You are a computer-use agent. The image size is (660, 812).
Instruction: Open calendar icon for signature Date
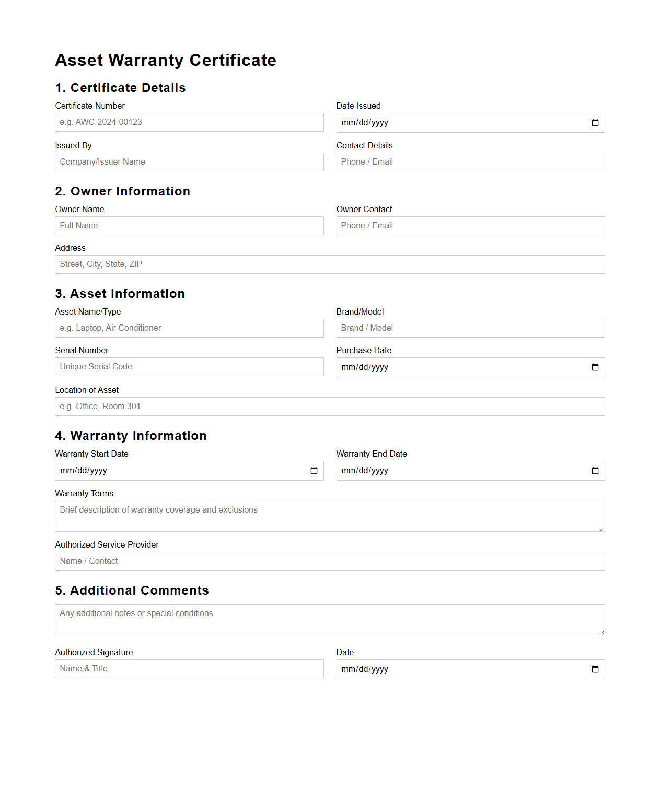(595, 669)
